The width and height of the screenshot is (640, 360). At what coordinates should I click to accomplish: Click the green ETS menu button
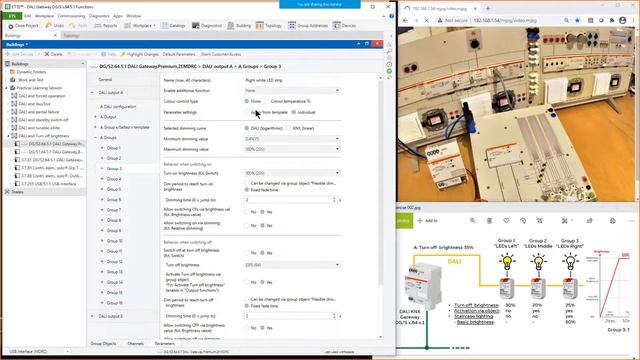[12, 16]
